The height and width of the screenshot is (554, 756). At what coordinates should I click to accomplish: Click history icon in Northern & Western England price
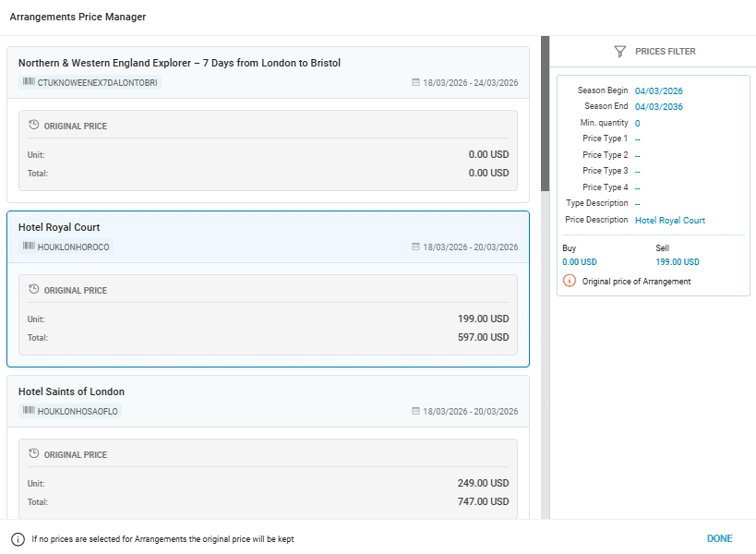coord(34,126)
